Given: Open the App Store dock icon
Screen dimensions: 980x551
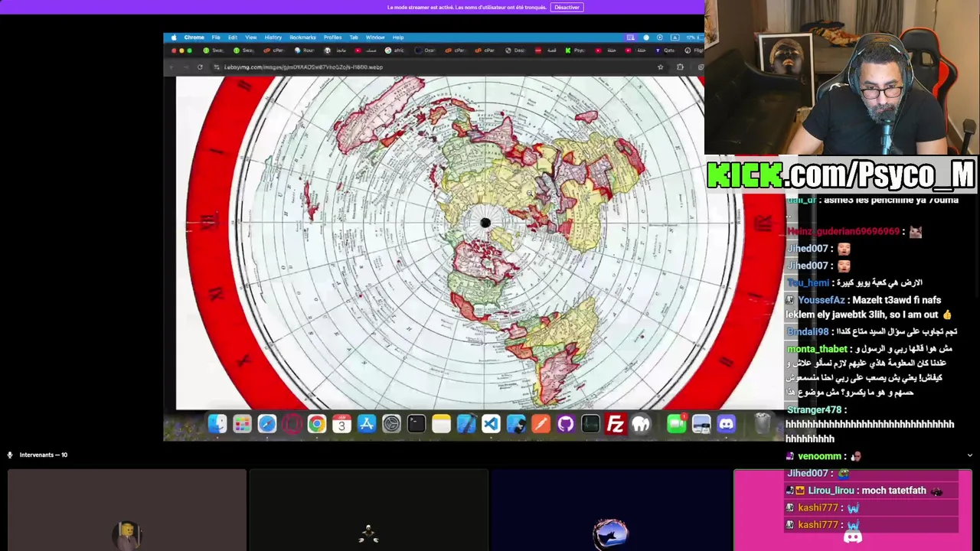Looking at the screenshot, I should click(x=367, y=424).
